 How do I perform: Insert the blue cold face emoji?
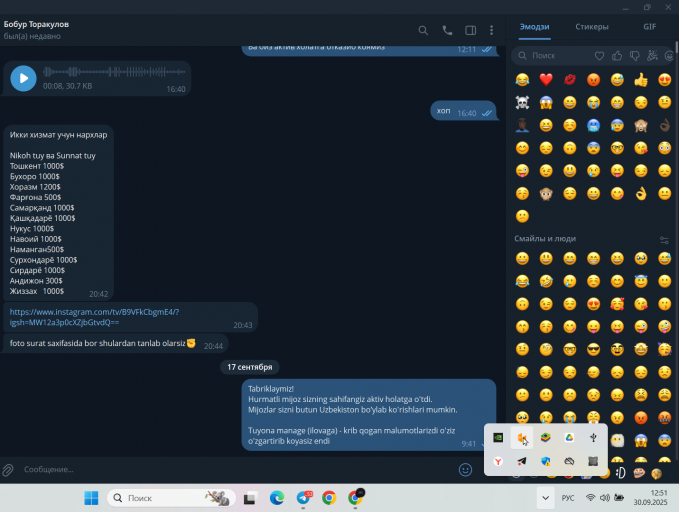(593, 126)
